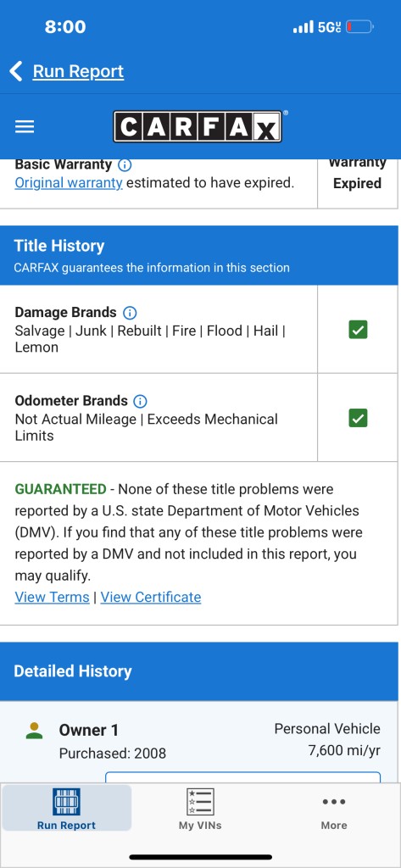Open the View Terms link
This screenshot has width=401, height=868.
[52, 598]
